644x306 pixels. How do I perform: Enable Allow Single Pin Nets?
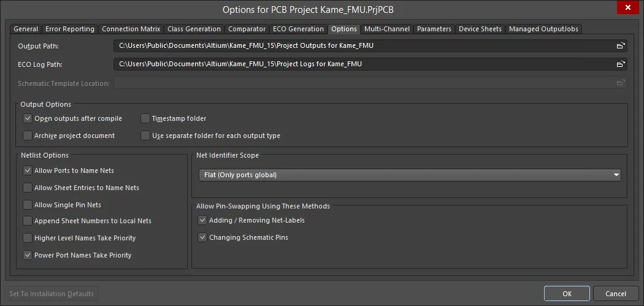[28, 205]
